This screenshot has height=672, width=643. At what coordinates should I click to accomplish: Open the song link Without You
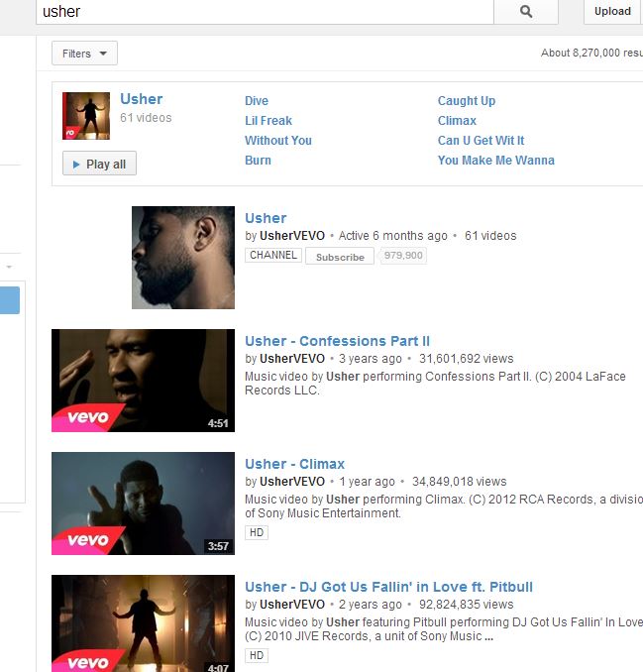click(x=278, y=141)
